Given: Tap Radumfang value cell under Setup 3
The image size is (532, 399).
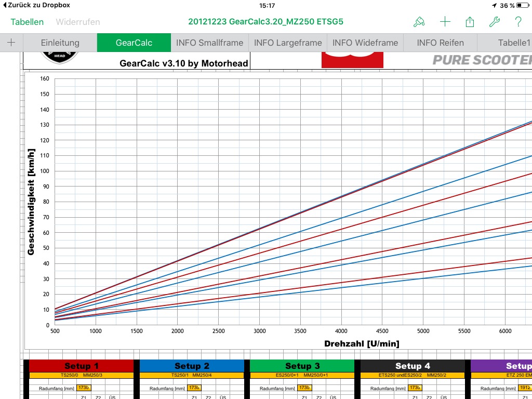Looking at the screenshot, I should pos(305,388).
